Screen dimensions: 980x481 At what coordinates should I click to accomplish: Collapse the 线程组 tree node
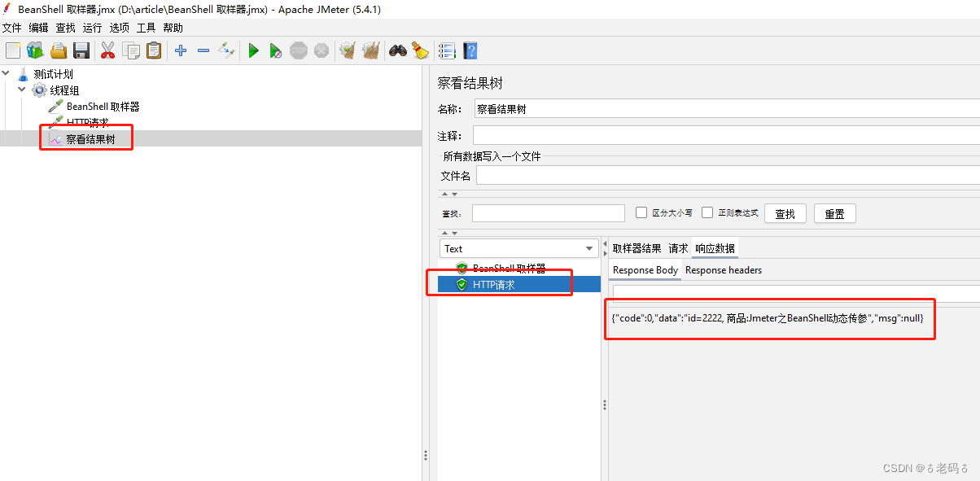click(21, 90)
